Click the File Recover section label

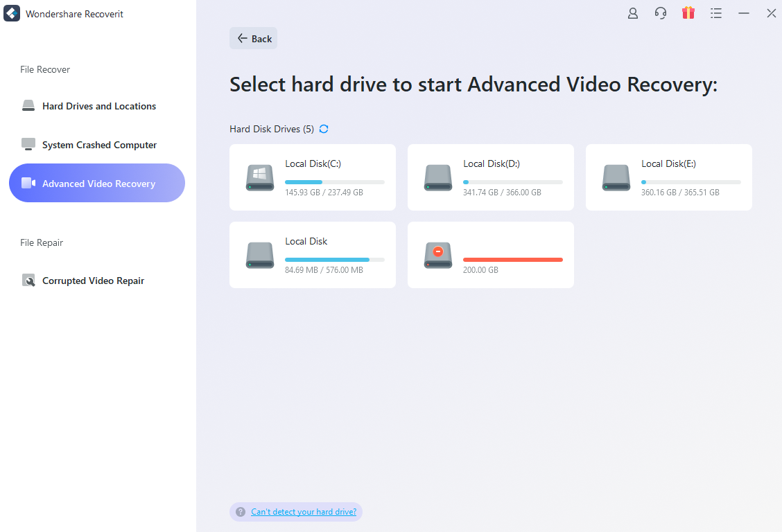coord(45,70)
